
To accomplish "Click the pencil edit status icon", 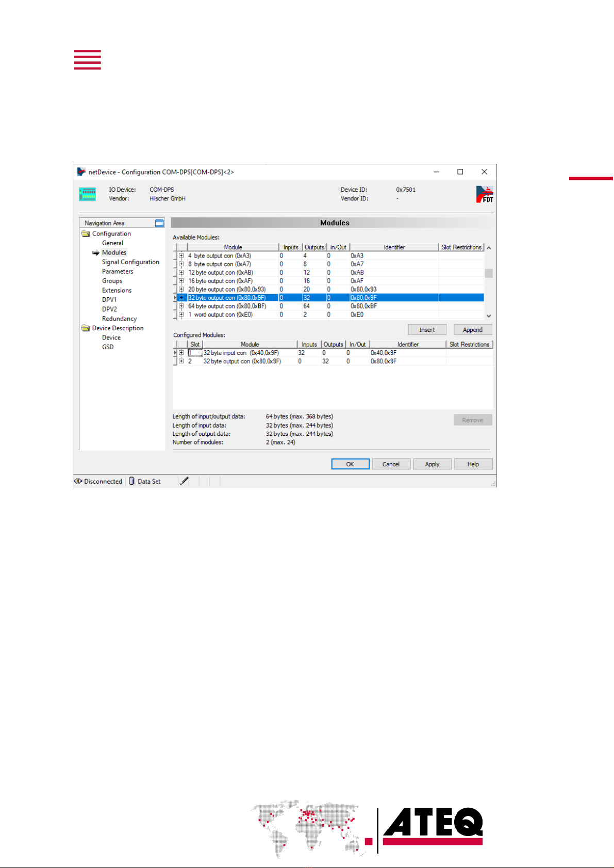I will [x=184, y=481].
